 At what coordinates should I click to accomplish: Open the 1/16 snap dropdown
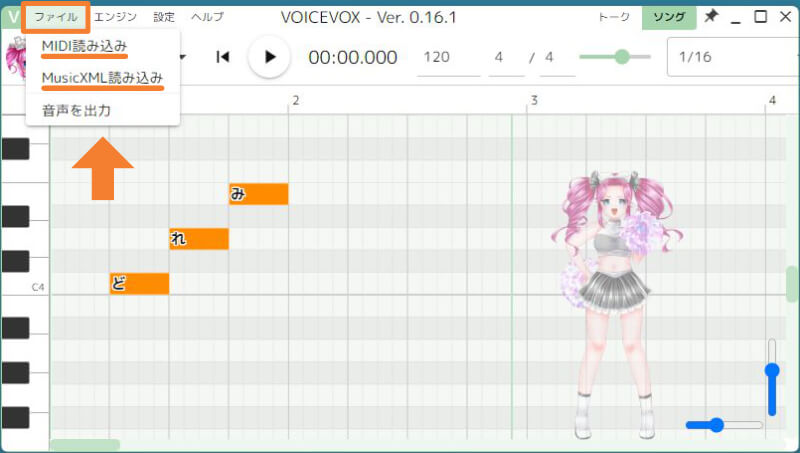[733, 57]
